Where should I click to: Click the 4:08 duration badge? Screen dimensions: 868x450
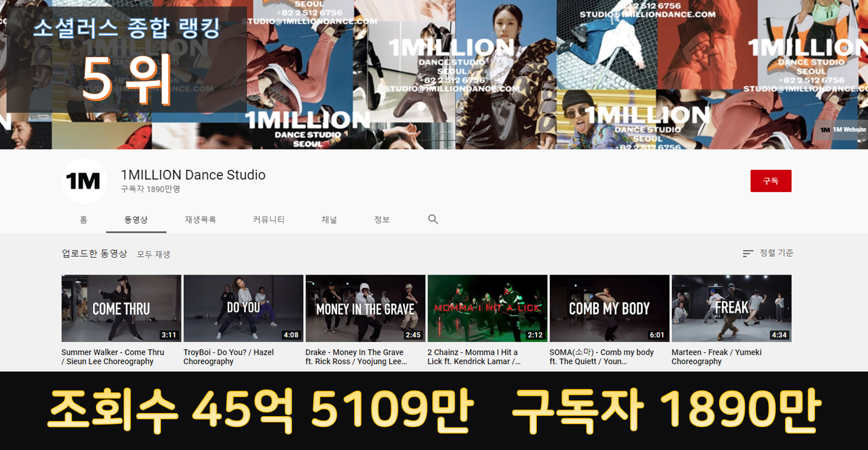(x=291, y=335)
